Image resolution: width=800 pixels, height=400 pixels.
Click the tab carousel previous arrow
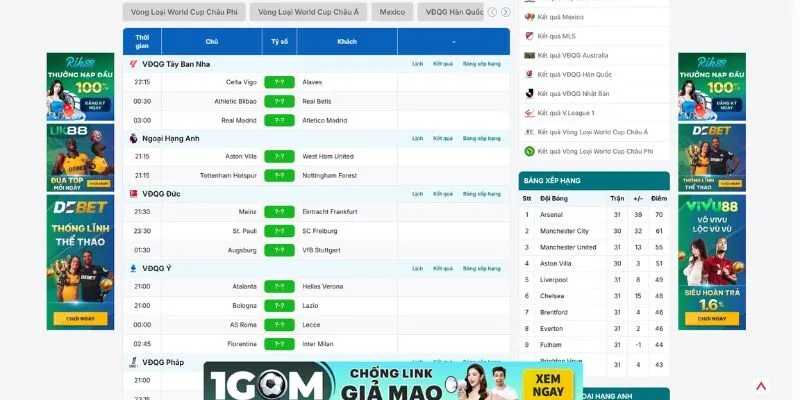point(492,12)
